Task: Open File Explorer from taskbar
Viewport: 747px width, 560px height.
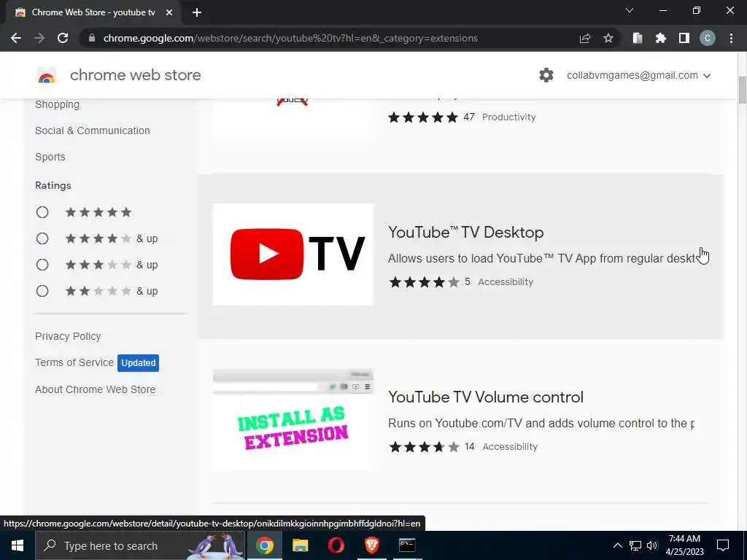Action: [x=300, y=545]
